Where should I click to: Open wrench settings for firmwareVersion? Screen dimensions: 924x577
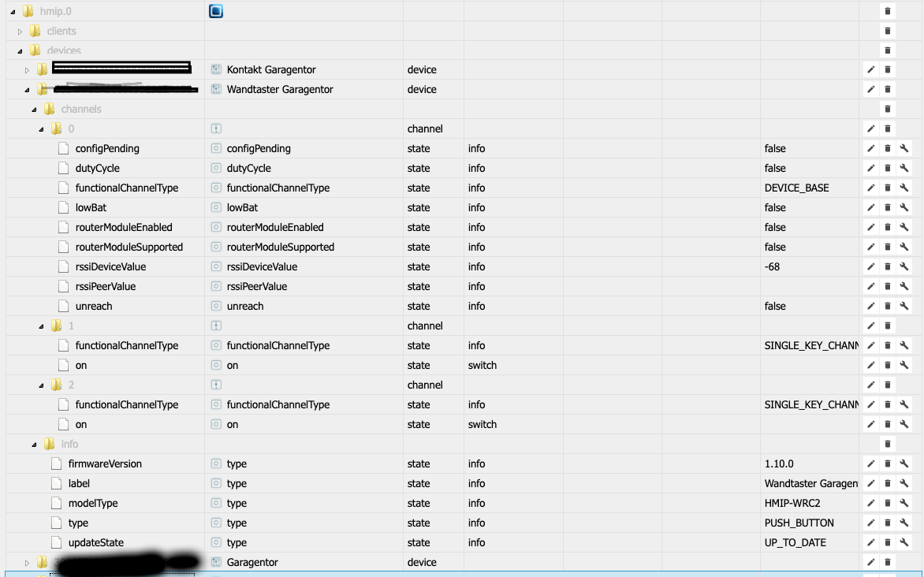pyautogui.click(x=904, y=463)
